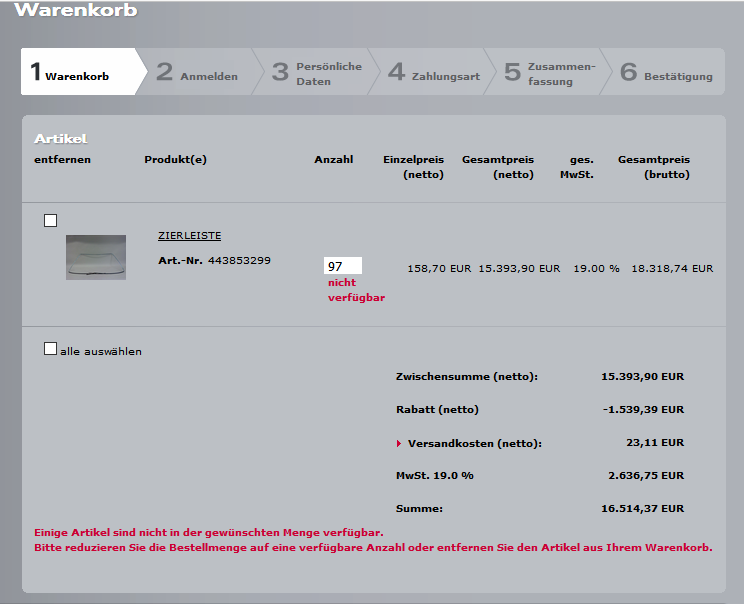The height and width of the screenshot is (604, 744).
Task: Jump to step 4 Zahlungsart
Action: point(435,73)
